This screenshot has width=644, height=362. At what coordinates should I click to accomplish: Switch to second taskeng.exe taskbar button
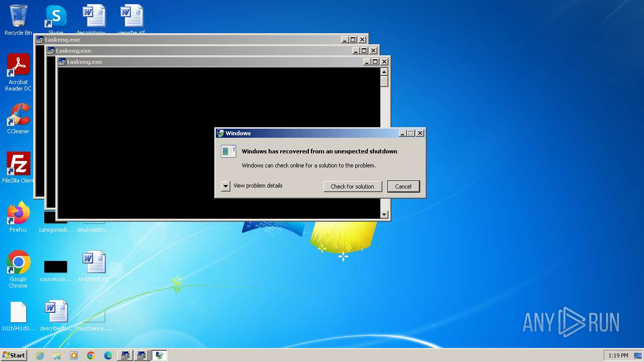click(141, 355)
